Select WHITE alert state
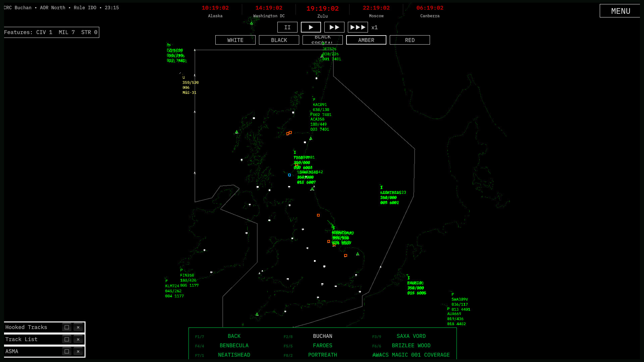644x362 pixels. pos(235,40)
